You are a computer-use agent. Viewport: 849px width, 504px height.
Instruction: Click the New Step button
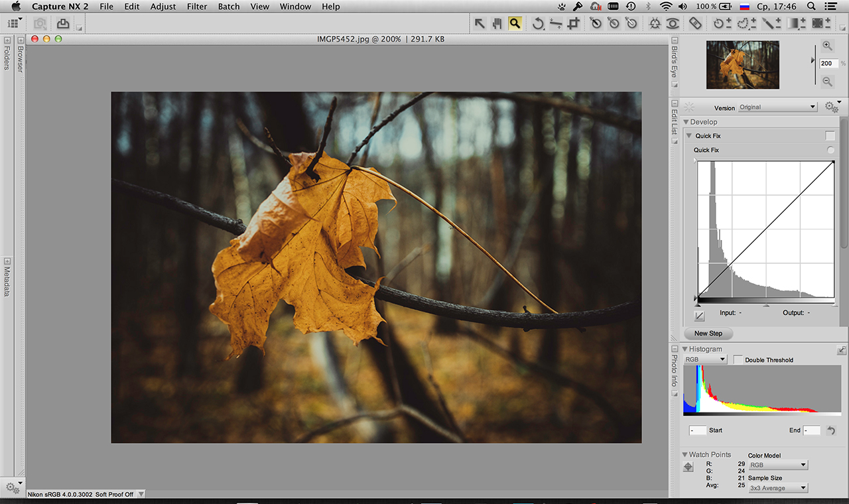pos(708,334)
